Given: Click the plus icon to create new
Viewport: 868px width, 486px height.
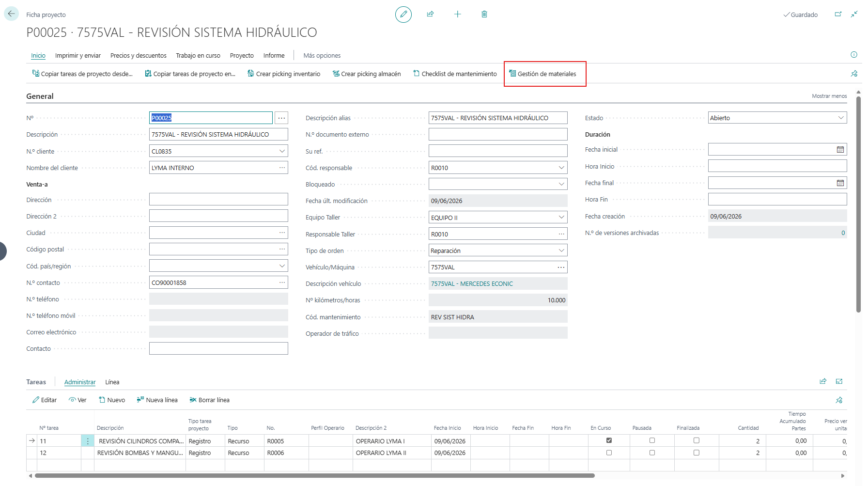Looking at the screenshot, I should 457,14.
